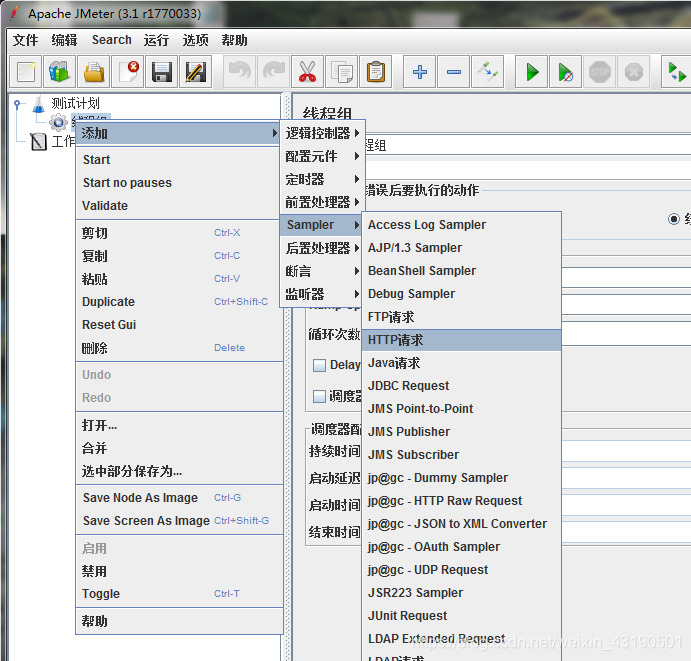Screen dimensions: 691x661
Task: Click Start no pauses toolbar icon
Action: 566,71
